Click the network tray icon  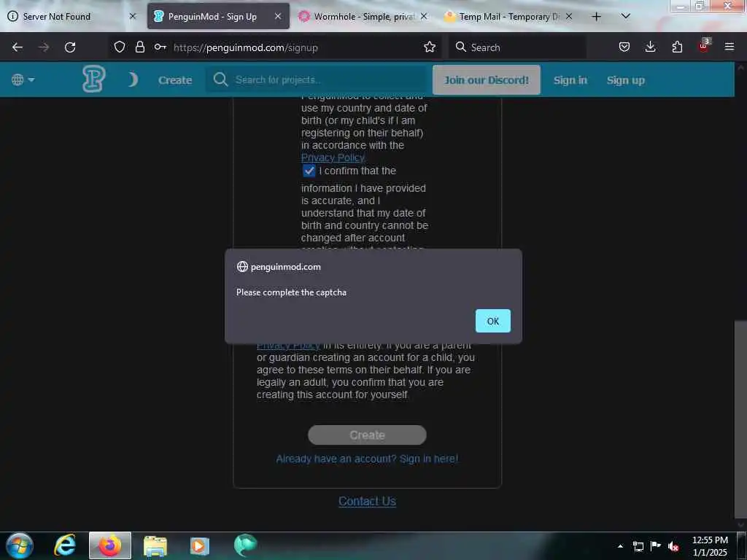click(638, 546)
